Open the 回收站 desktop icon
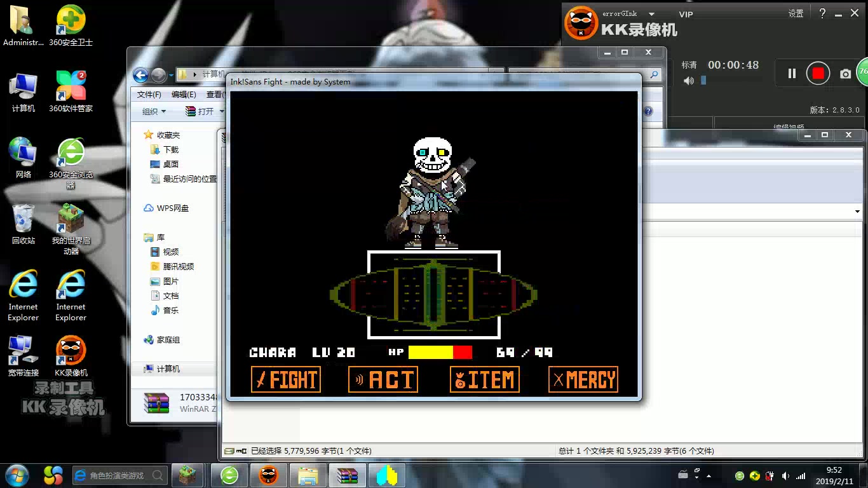The width and height of the screenshot is (868, 488). [x=24, y=224]
